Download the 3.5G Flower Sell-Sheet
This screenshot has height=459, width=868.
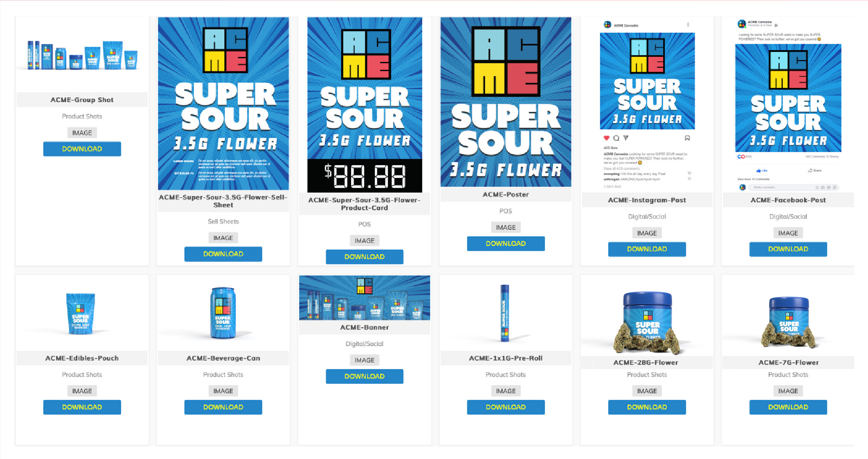click(223, 254)
